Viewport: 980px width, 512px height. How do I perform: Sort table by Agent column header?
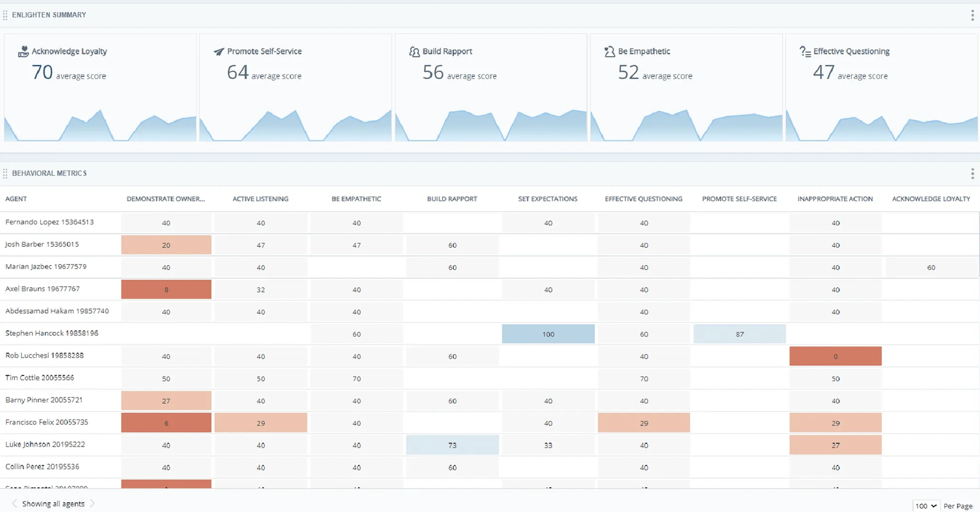(x=16, y=199)
